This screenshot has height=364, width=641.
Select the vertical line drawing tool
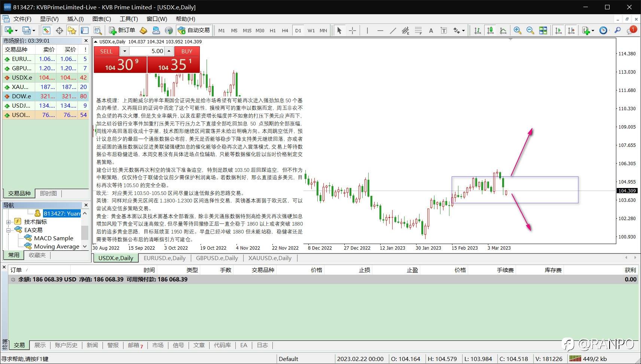[x=367, y=30]
